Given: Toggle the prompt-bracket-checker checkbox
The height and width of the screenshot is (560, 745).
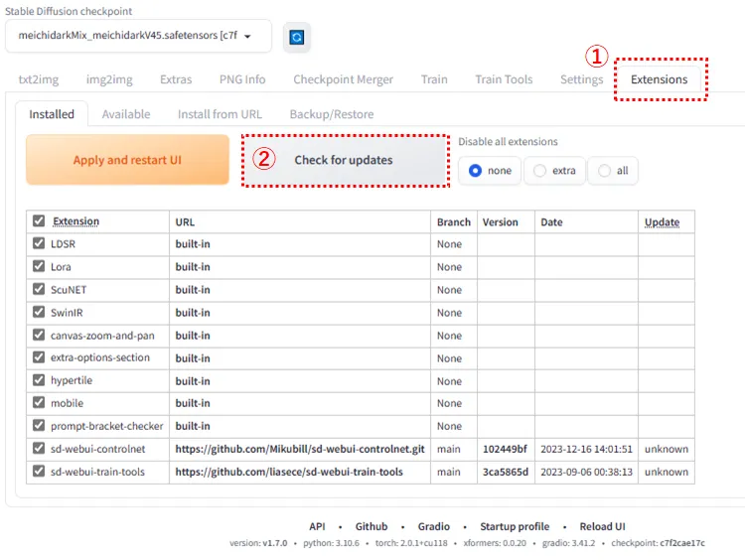Looking at the screenshot, I should (39, 425).
